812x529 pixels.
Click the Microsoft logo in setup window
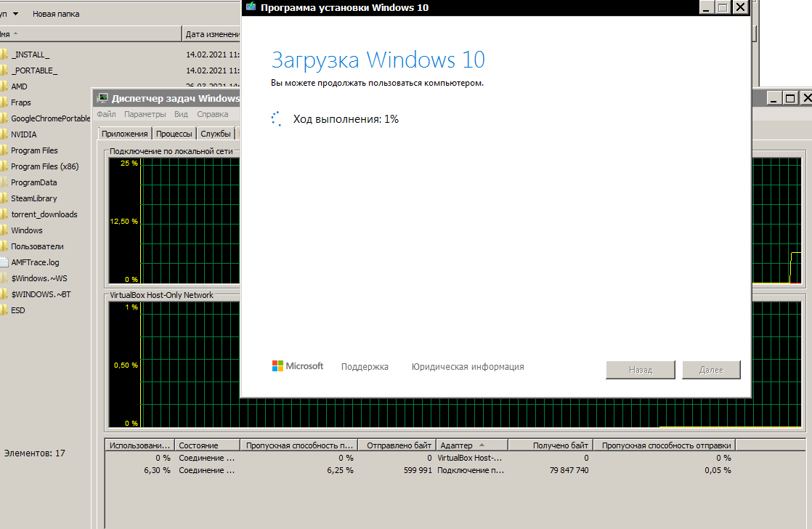[x=298, y=366]
